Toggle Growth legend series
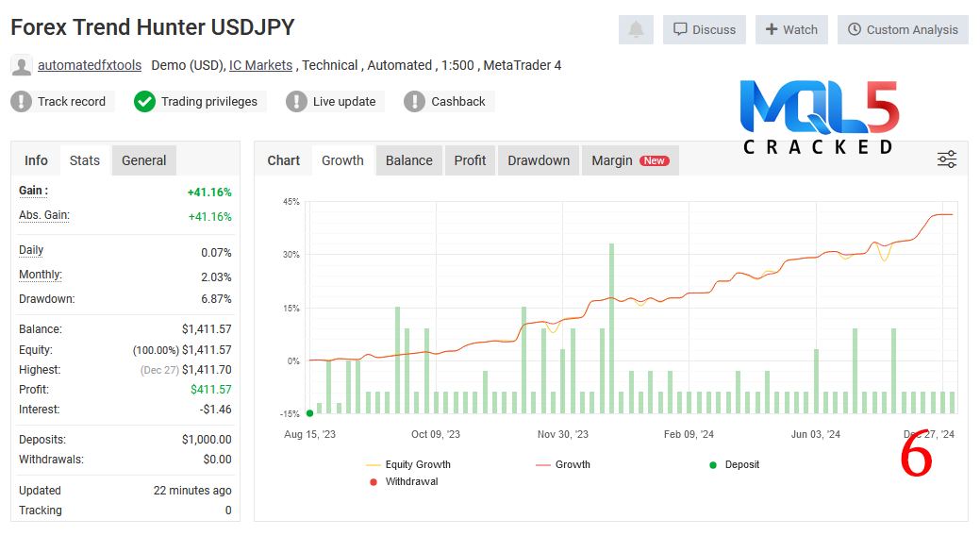Viewport: 980px width, 536px height. pyautogui.click(x=563, y=464)
